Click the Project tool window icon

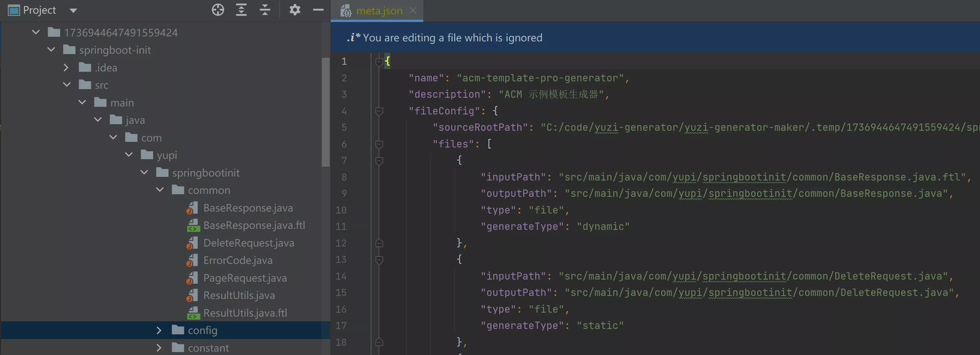[14, 10]
